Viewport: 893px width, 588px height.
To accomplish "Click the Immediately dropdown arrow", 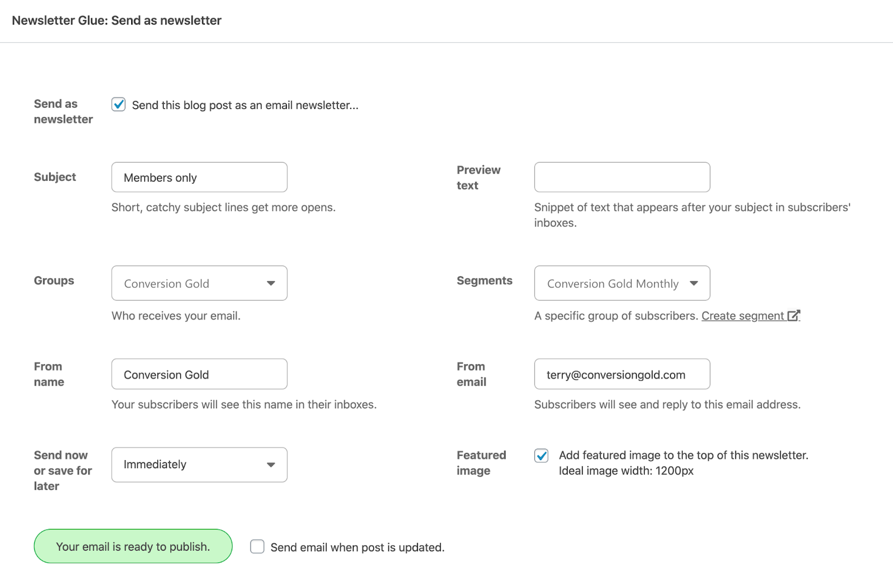I will tap(271, 465).
